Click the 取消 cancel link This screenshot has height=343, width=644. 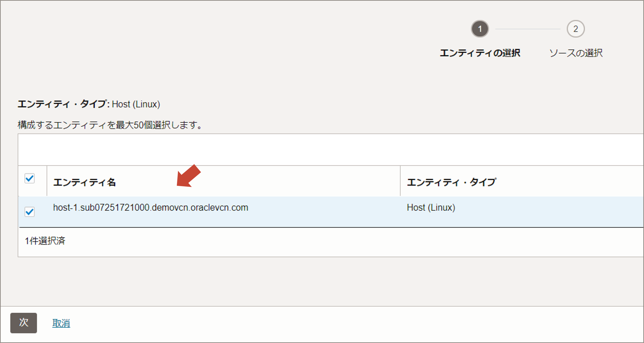click(61, 323)
